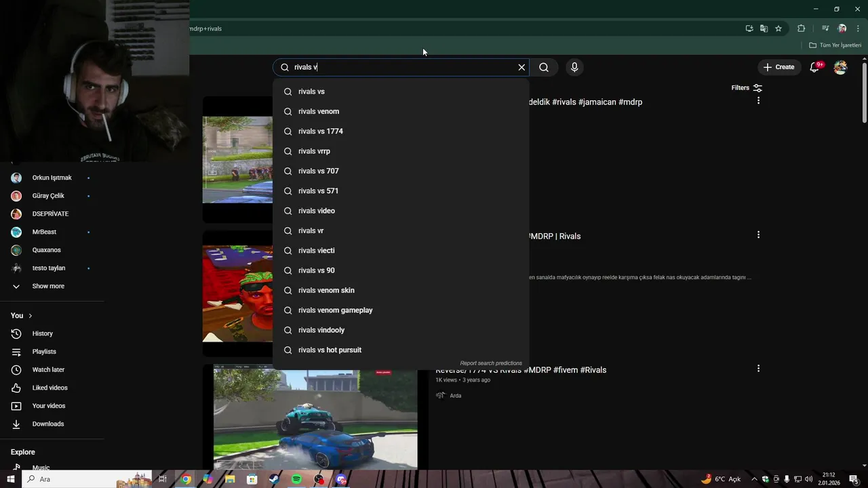Click the Create button
This screenshot has height=488, width=868.
click(778, 67)
